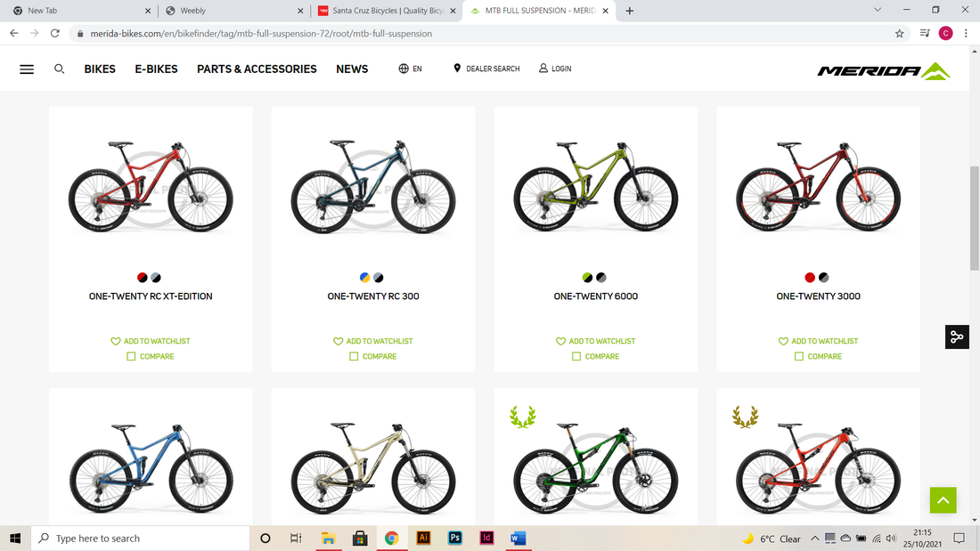
Task: Click the green back-to-top arrow button
Action: [x=943, y=500]
